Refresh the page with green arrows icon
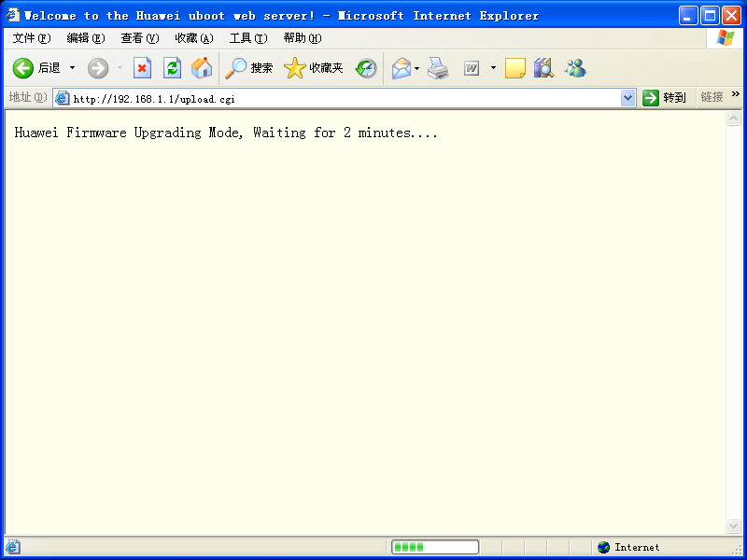The image size is (747, 560). [x=172, y=68]
